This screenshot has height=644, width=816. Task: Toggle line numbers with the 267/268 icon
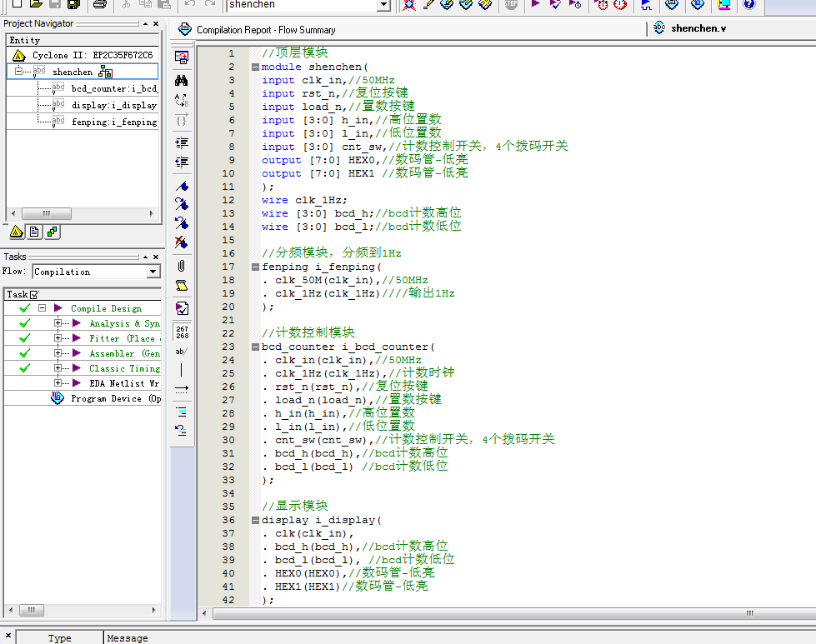[181, 331]
